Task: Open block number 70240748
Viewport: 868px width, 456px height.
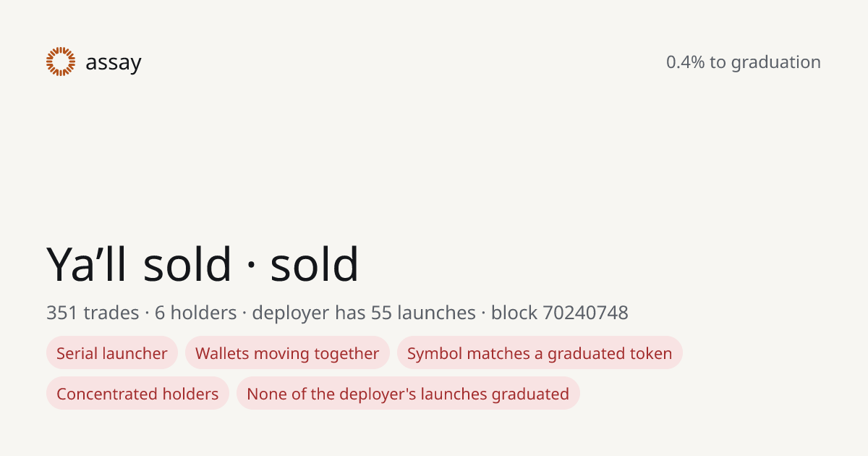Action: pyautogui.click(x=585, y=313)
